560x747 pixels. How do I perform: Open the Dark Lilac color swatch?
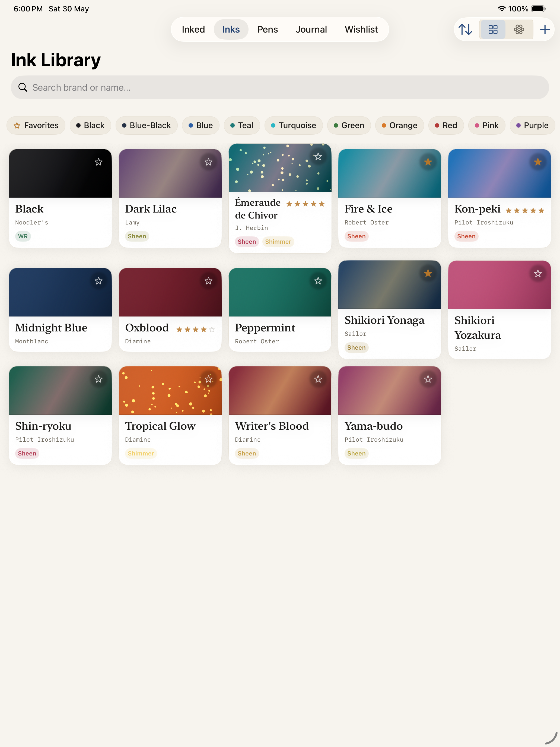point(170,173)
